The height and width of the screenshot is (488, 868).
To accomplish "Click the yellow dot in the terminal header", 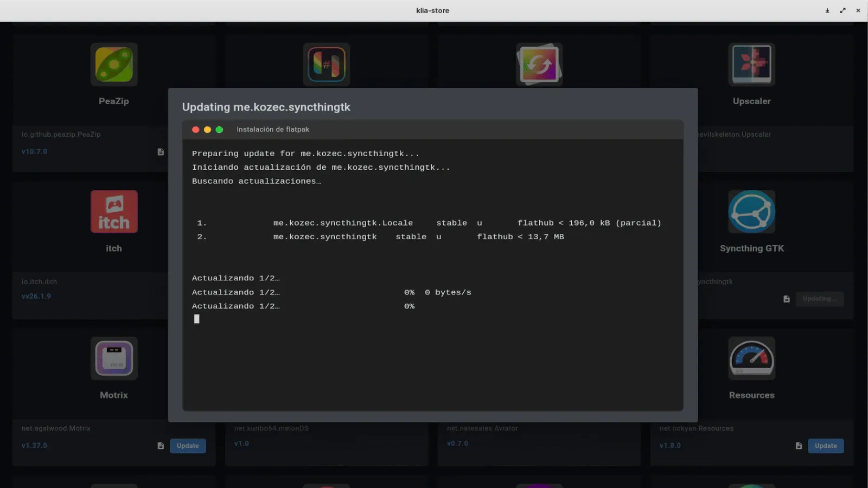I will tap(207, 130).
